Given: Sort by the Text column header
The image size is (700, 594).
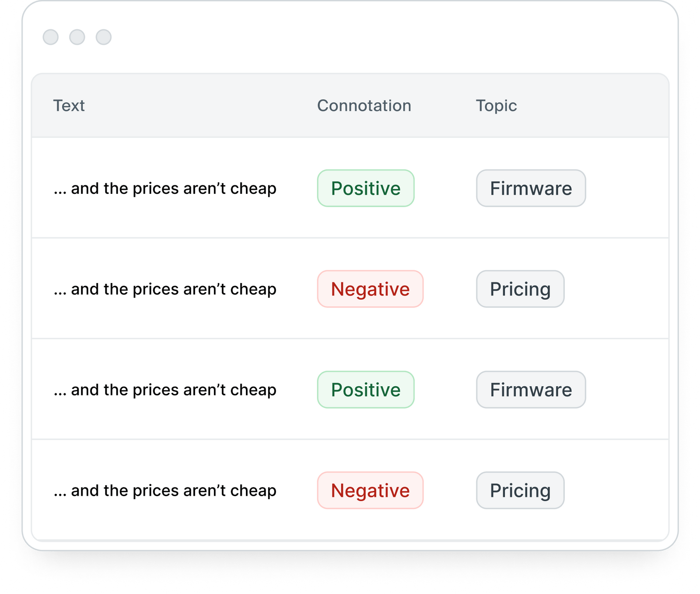Looking at the screenshot, I should coord(69,106).
